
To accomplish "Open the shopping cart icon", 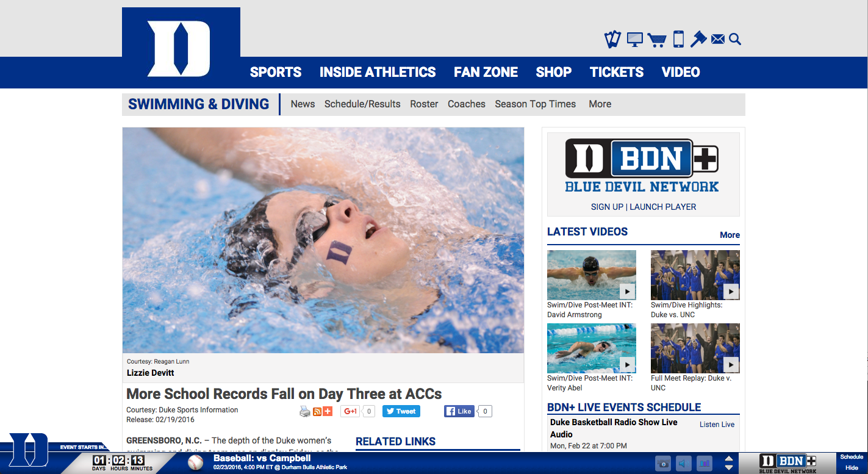I will (657, 40).
